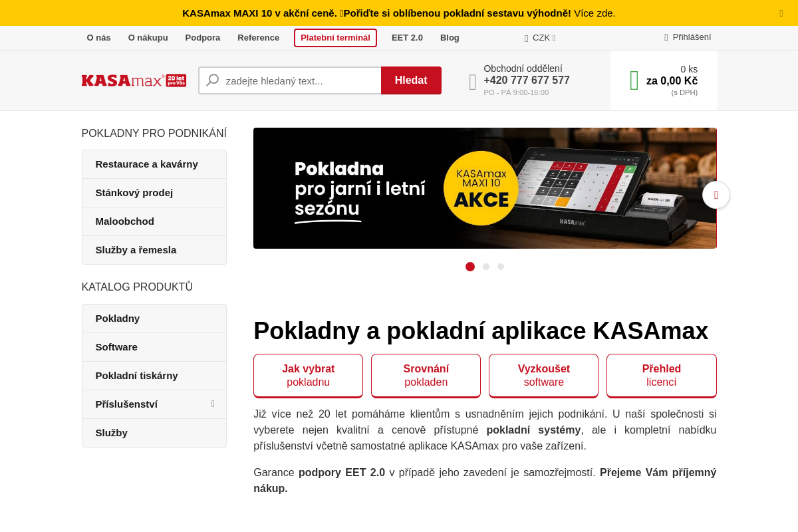This screenshot has width=798, height=532.
Task: Open Reference page
Action: (x=259, y=37)
